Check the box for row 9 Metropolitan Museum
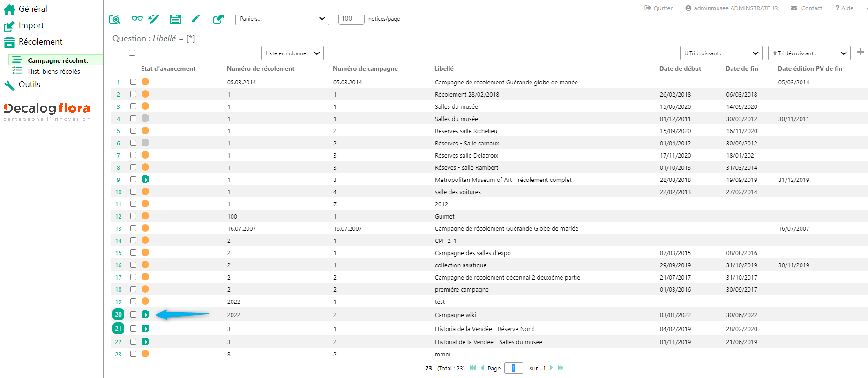Screen dimensions: 868x378 coord(134,180)
